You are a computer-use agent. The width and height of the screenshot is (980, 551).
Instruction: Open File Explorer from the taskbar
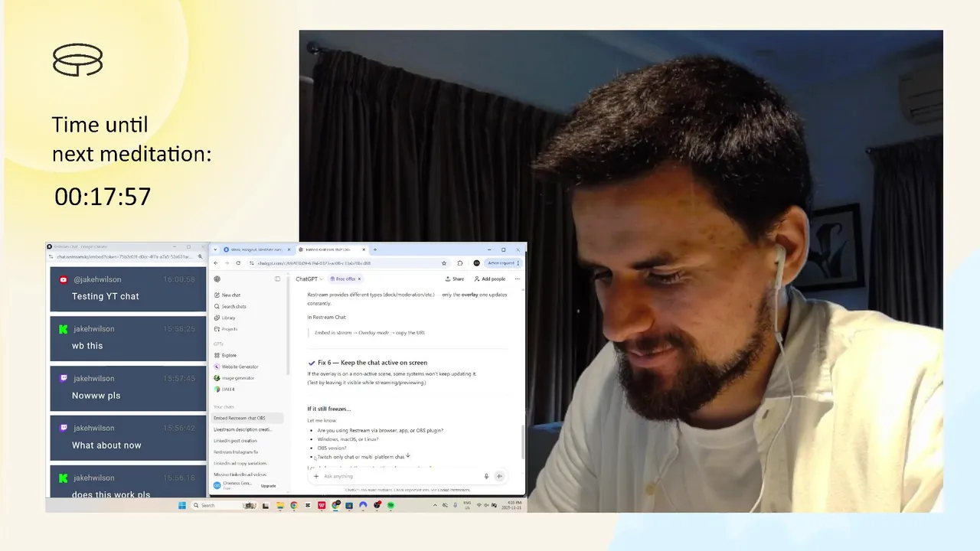[279, 505]
